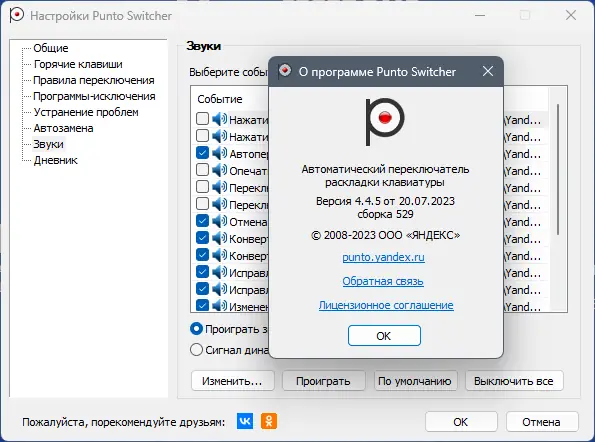Click speaker icon in second Исправл row
595x442 pixels.
point(220,289)
